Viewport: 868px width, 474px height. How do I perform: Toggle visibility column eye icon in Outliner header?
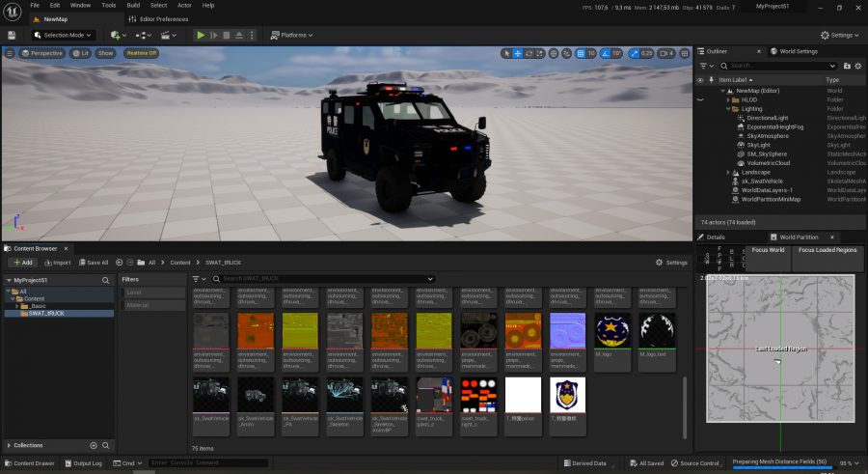pyautogui.click(x=700, y=80)
